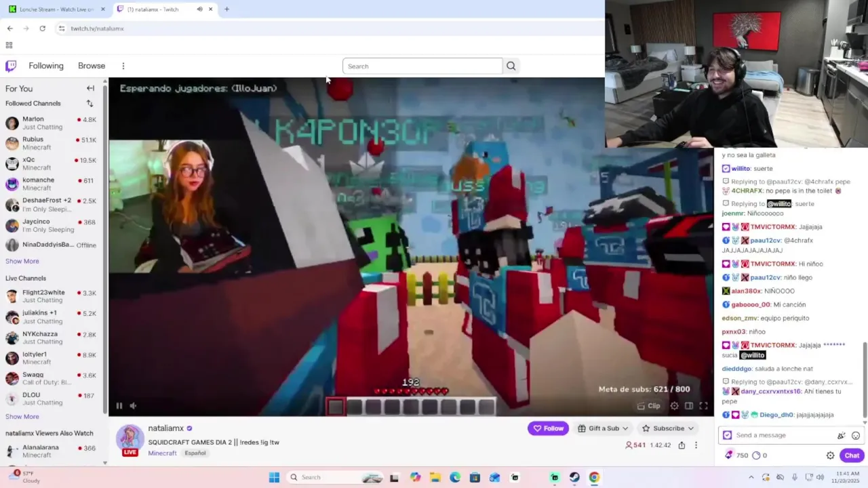
Task: Mute the nataliamx tab audio
Action: point(199,9)
